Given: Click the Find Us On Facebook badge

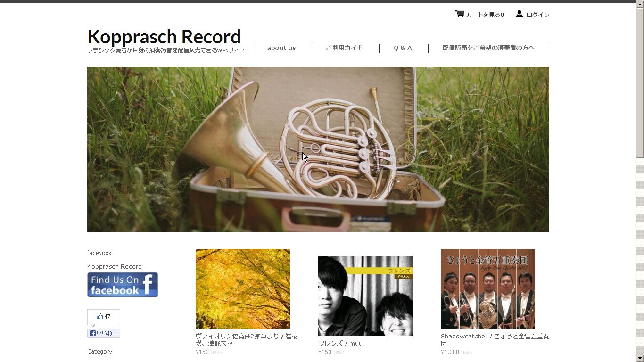Looking at the screenshot, I should [x=123, y=285].
